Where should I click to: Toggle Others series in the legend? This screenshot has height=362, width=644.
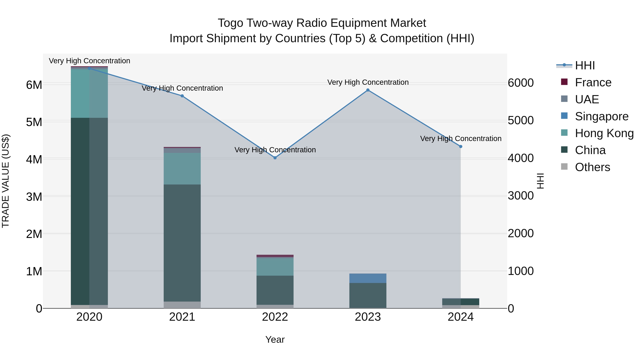[x=585, y=167]
